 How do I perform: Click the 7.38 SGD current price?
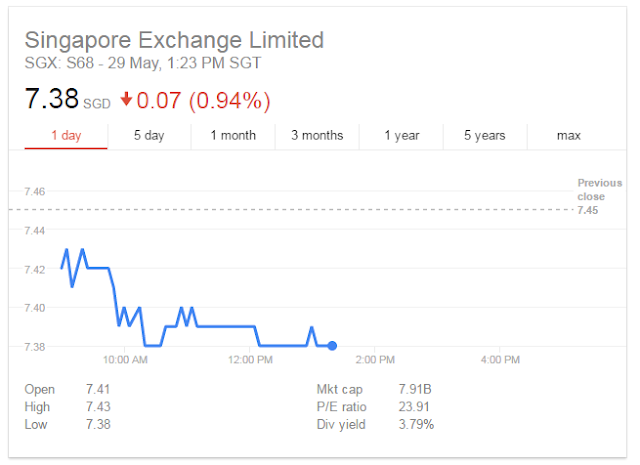pyautogui.click(x=66, y=100)
